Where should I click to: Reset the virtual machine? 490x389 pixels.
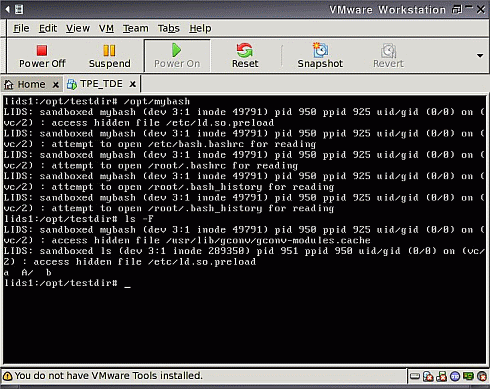pyautogui.click(x=245, y=56)
